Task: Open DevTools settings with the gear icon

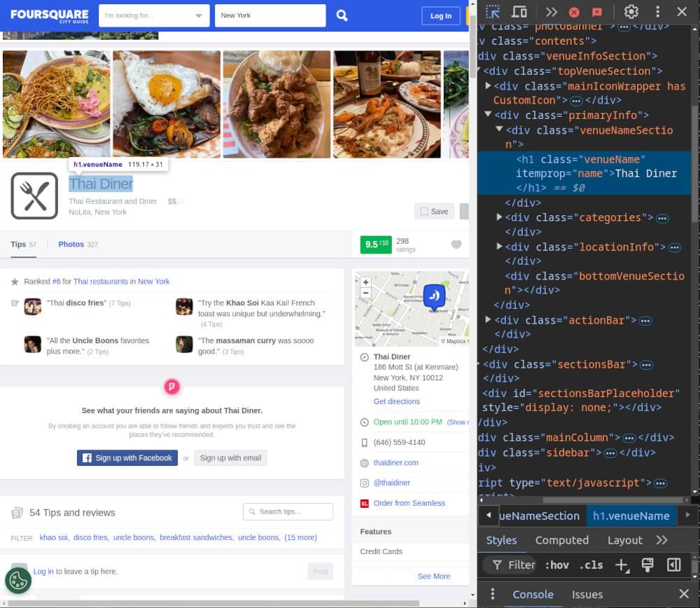Action: (631, 12)
